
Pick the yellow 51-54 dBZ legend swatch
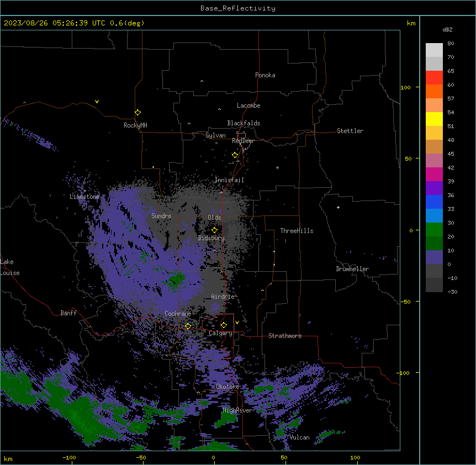434,119
